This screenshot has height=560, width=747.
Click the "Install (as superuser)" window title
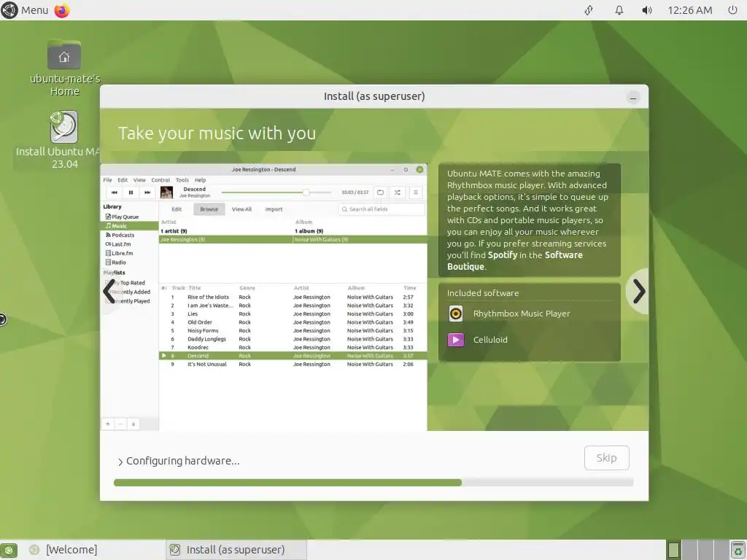coord(374,96)
